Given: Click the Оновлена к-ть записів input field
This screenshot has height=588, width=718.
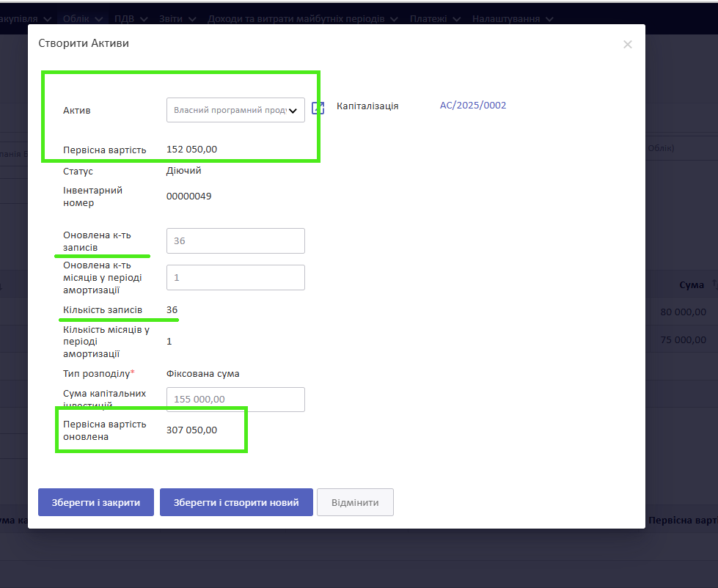Looking at the screenshot, I should [235, 240].
